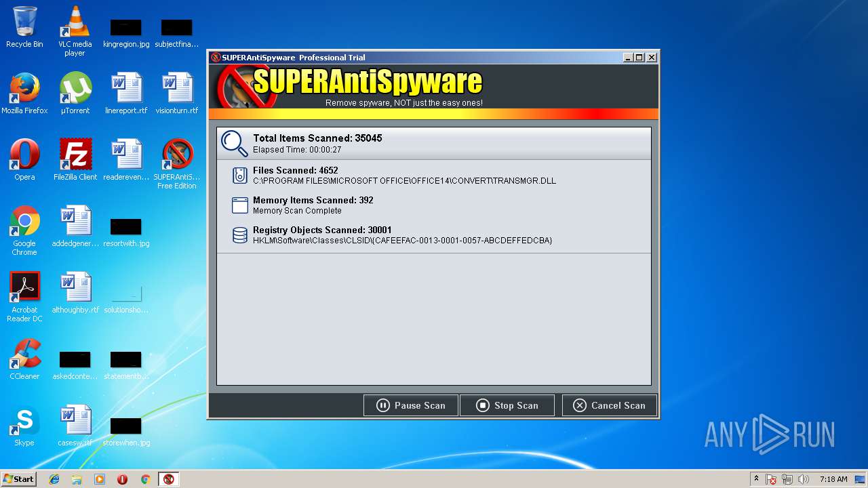Open the Recycle Bin desktop icon
Image resolution: width=868 pixels, height=488 pixels.
pos(24,27)
